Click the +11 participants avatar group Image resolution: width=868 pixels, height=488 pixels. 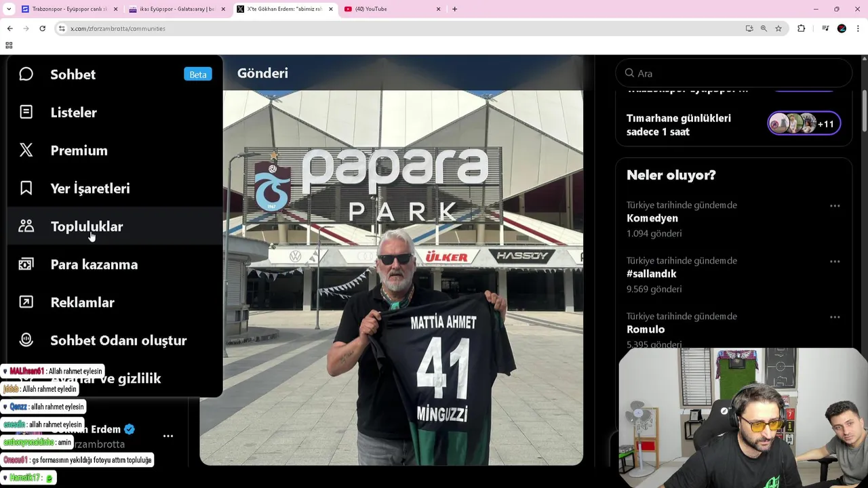[x=804, y=123]
